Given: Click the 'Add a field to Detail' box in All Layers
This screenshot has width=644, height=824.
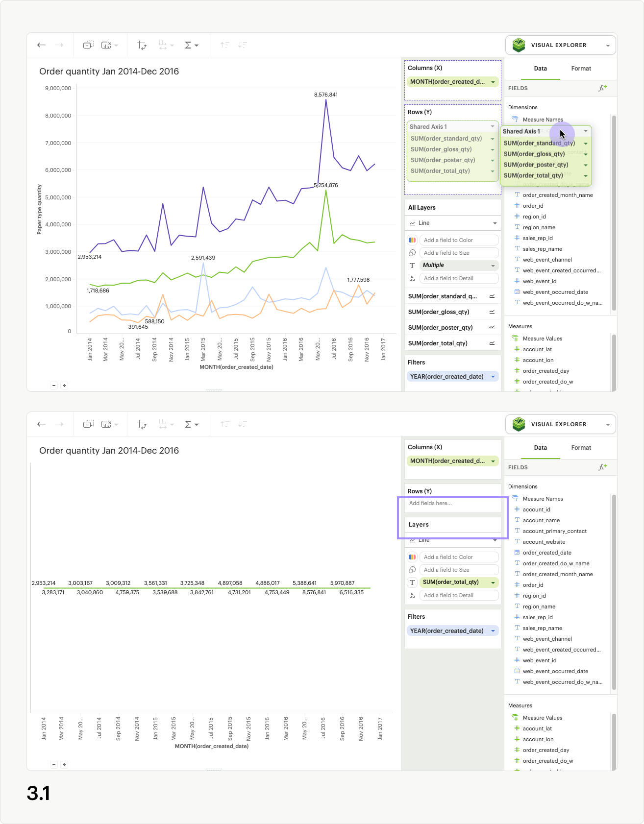Looking at the screenshot, I should click(x=459, y=278).
